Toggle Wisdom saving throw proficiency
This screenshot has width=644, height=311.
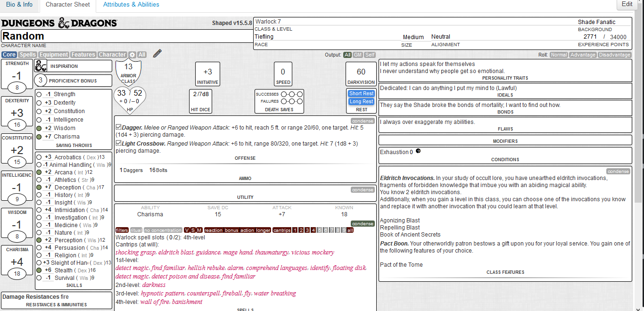39,128
